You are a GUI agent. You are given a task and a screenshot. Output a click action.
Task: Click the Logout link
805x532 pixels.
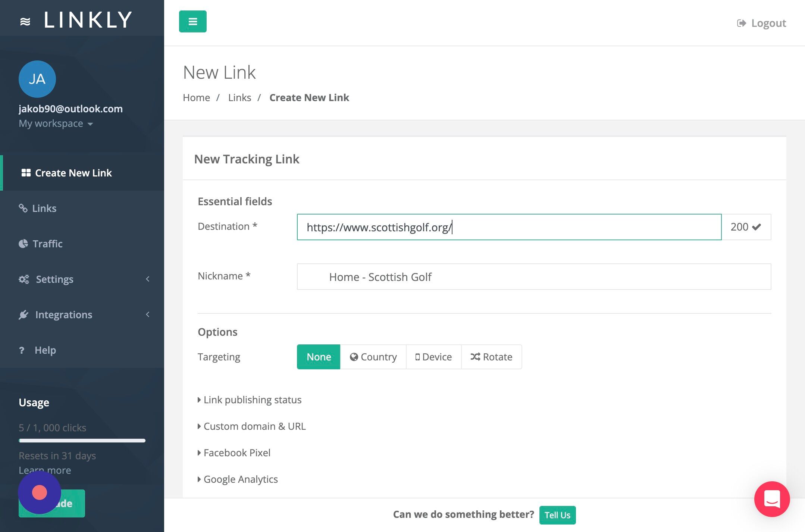coord(761,23)
